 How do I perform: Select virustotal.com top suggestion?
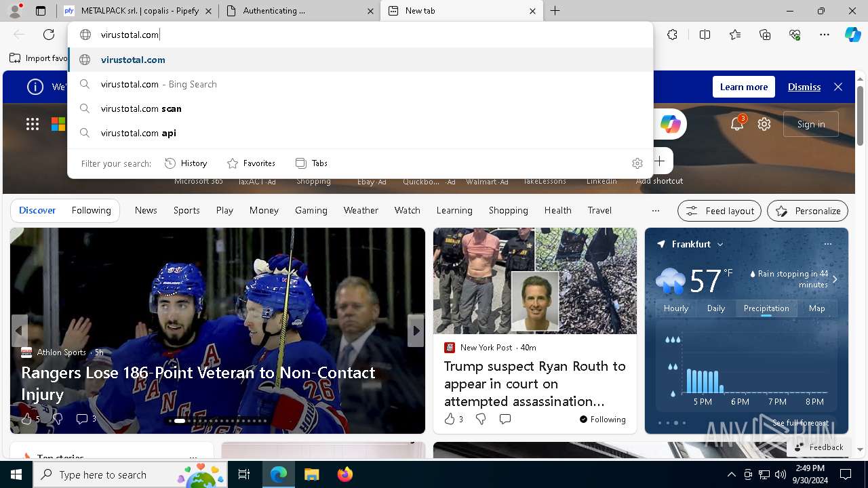pos(361,60)
